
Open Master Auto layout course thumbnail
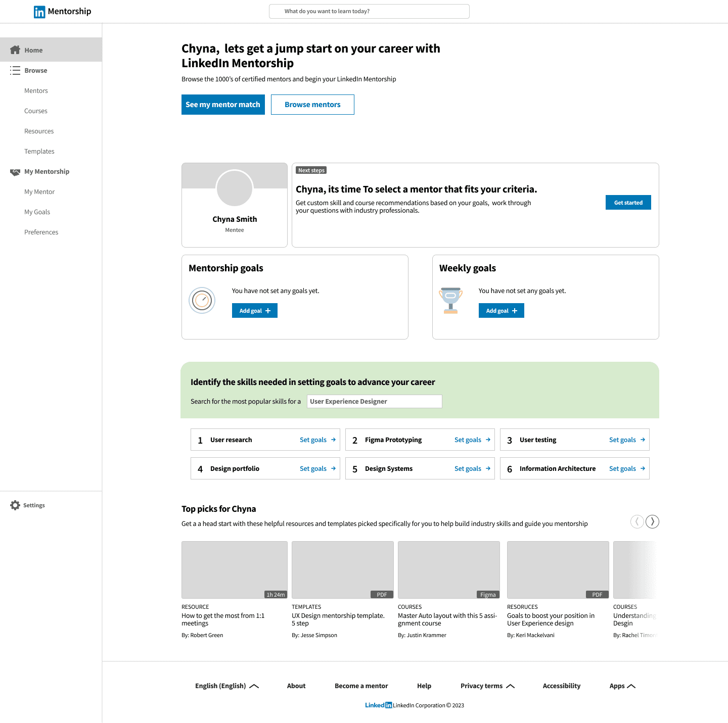[449, 570]
